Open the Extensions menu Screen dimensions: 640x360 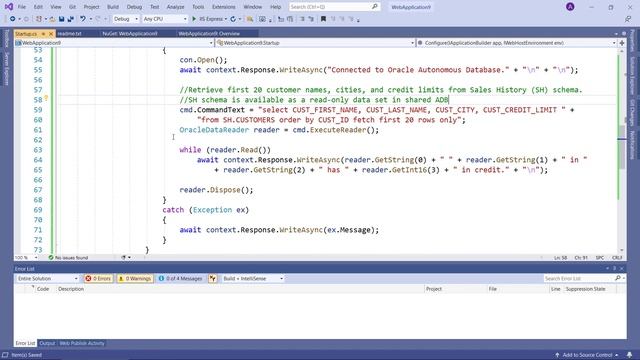coord(224,7)
